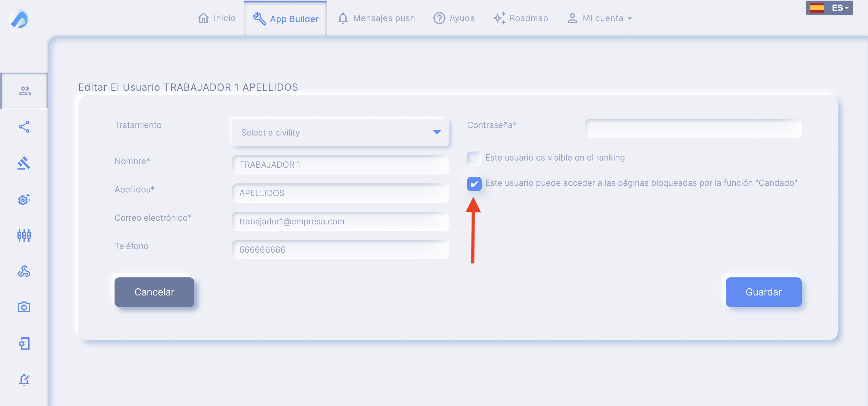Open the ES language selector
The image size is (868, 406).
pyautogui.click(x=829, y=8)
